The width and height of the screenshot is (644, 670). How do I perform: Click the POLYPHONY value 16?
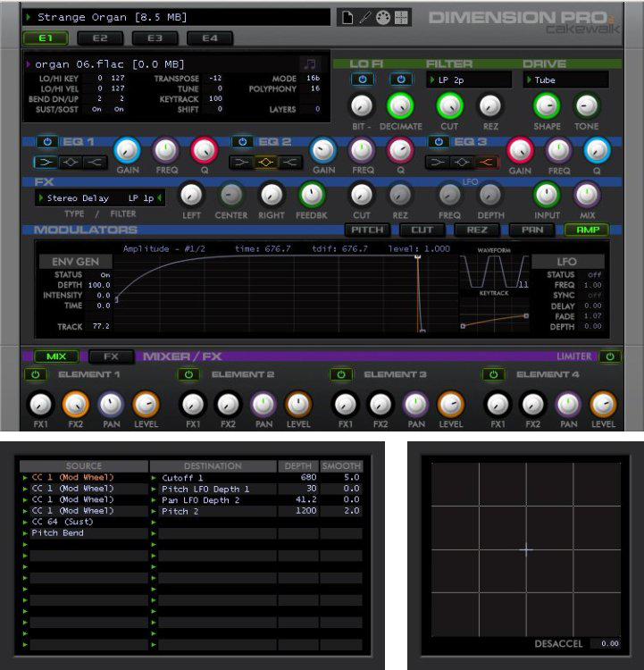pyautogui.click(x=315, y=88)
